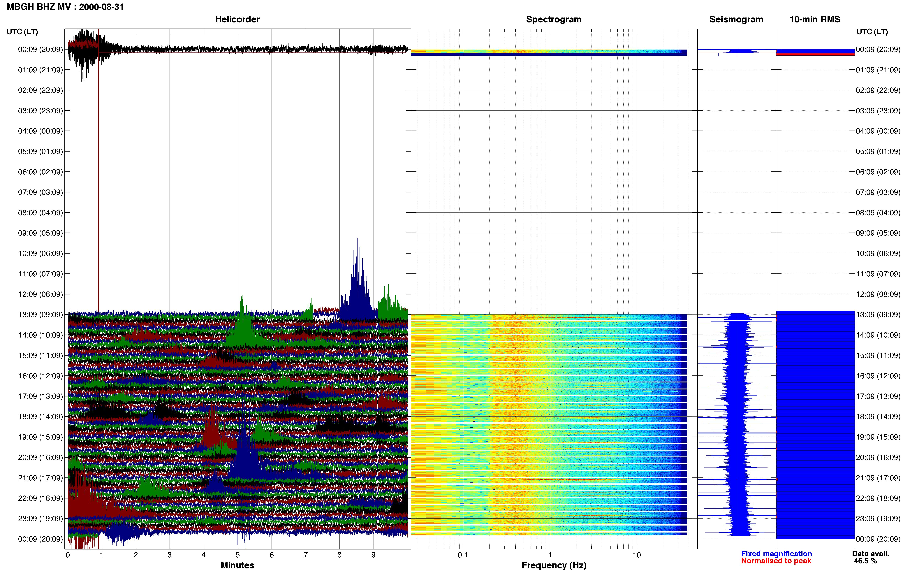Click the 'Seismogram' panel heading
Image resolution: width=924 pixels, height=578 pixels.
(x=736, y=19)
